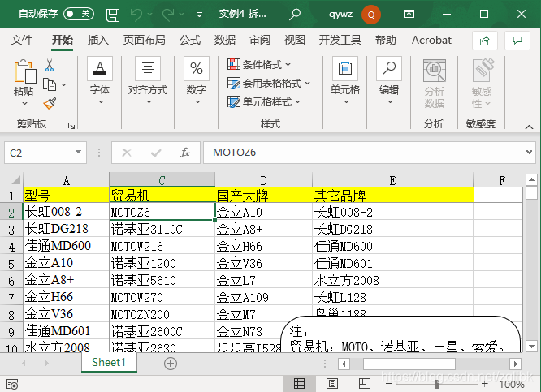Image resolution: width=541 pixels, height=392 pixels.
Task: Select row 5 header
Action: [x=11, y=264]
